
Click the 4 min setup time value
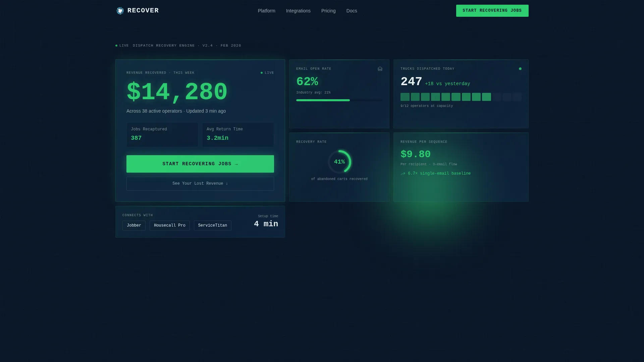pyautogui.click(x=266, y=224)
